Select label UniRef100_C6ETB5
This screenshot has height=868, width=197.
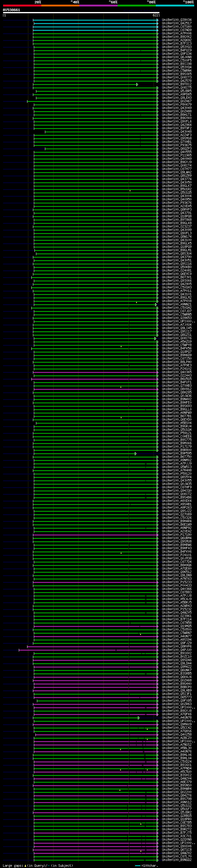point(177,822)
